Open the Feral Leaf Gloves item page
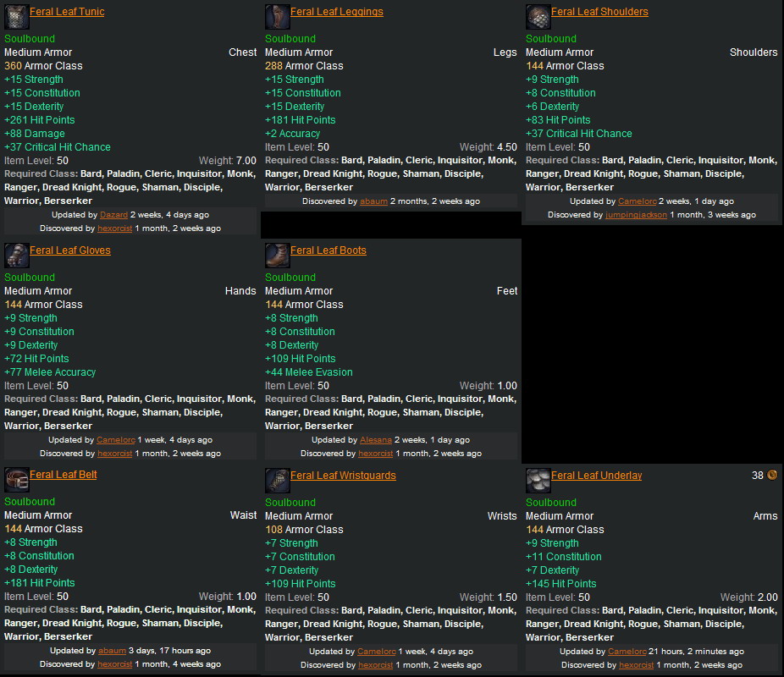This screenshot has height=677, width=784. (x=69, y=250)
